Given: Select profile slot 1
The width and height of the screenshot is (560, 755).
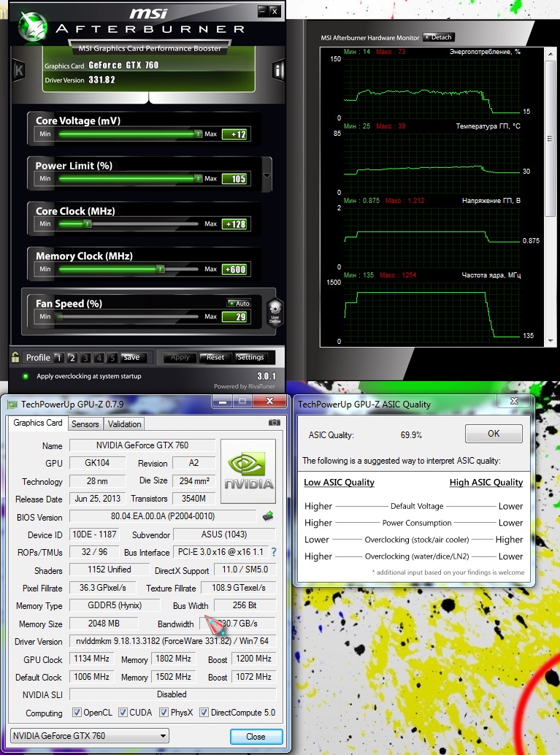Looking at the screenshot, I should coord(58,357).
